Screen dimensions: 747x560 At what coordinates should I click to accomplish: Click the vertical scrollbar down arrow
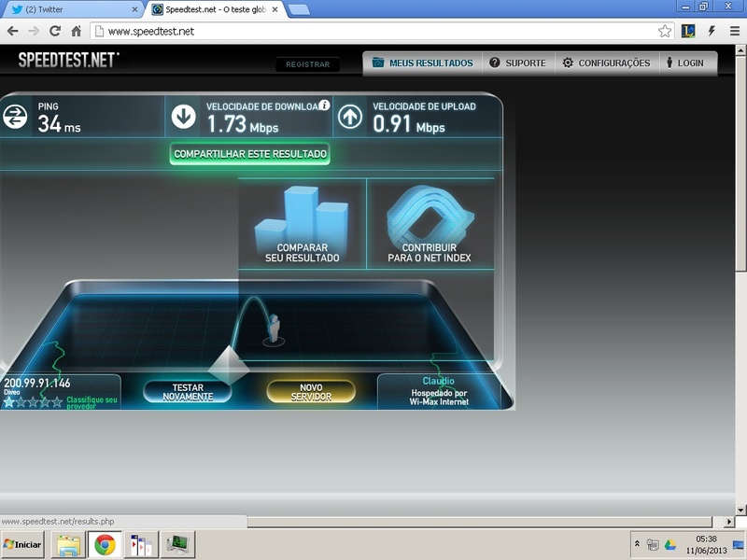(x=740, y=510)
